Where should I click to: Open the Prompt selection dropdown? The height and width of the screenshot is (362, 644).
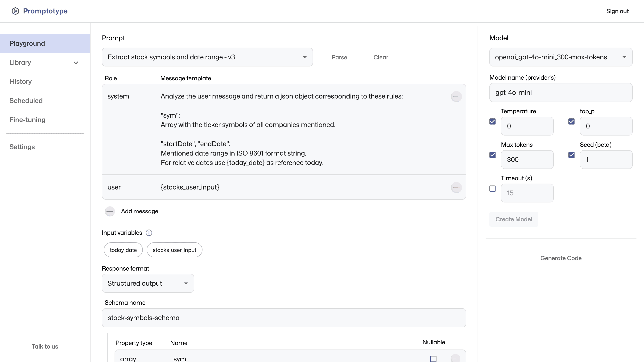pyautogui.click(x=207, y=57)
